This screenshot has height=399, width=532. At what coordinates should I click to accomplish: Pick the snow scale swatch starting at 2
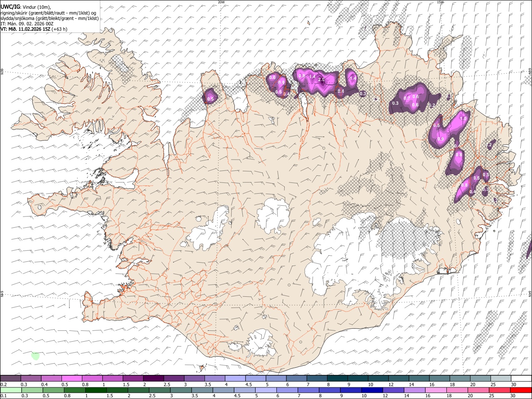coord(153,379)
